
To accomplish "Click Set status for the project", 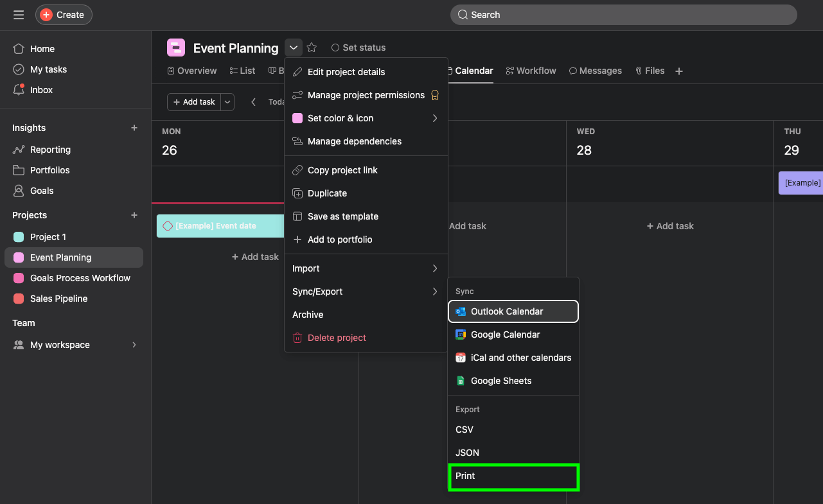I will [x=358, y=47].
